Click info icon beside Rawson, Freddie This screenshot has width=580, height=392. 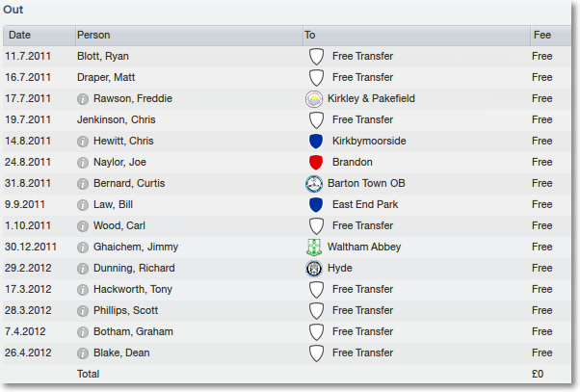pyautogui.click(x=83, y=99)
